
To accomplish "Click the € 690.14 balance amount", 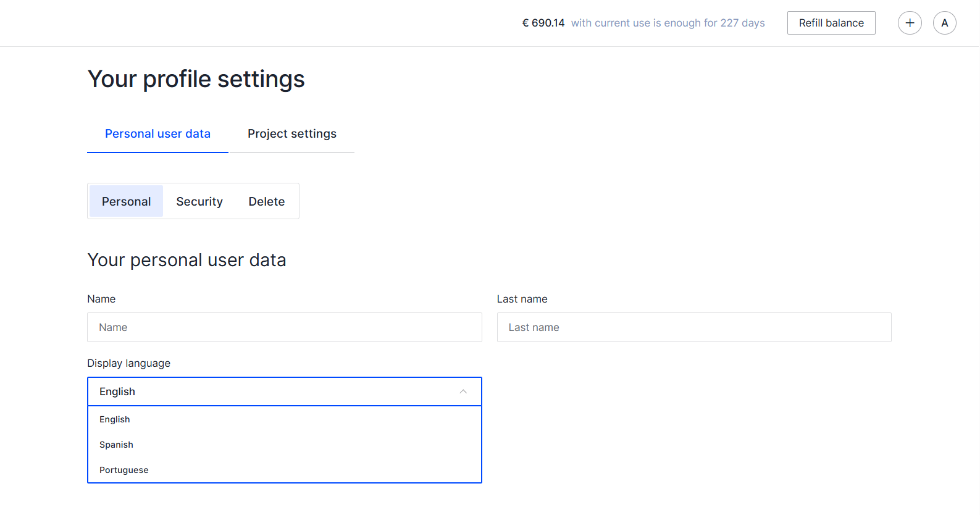I will [543, 23].
